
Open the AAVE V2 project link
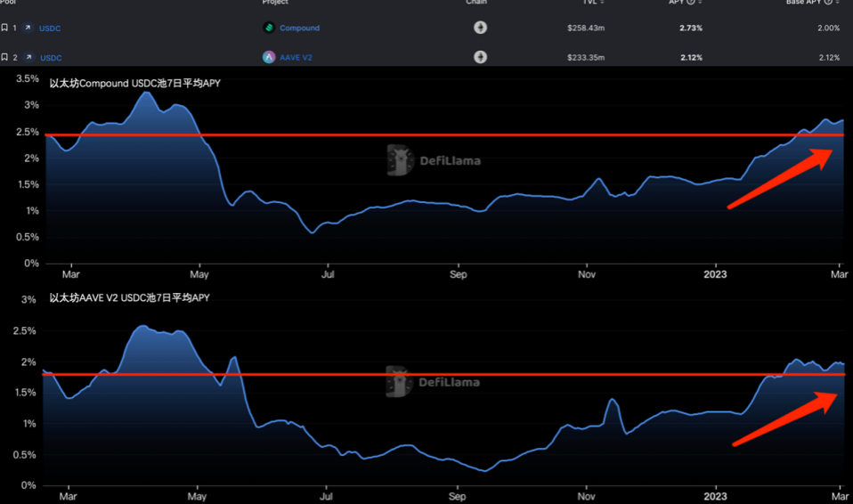coord(296,57)
